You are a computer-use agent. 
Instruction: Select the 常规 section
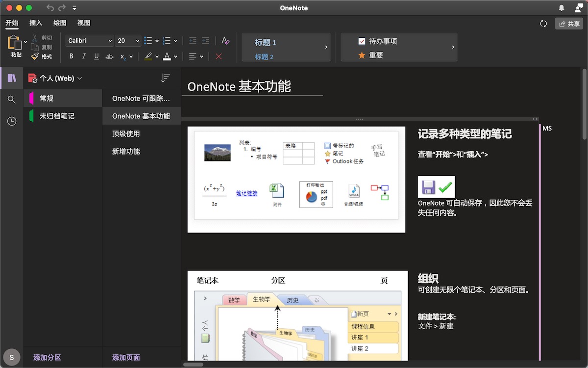63,98
